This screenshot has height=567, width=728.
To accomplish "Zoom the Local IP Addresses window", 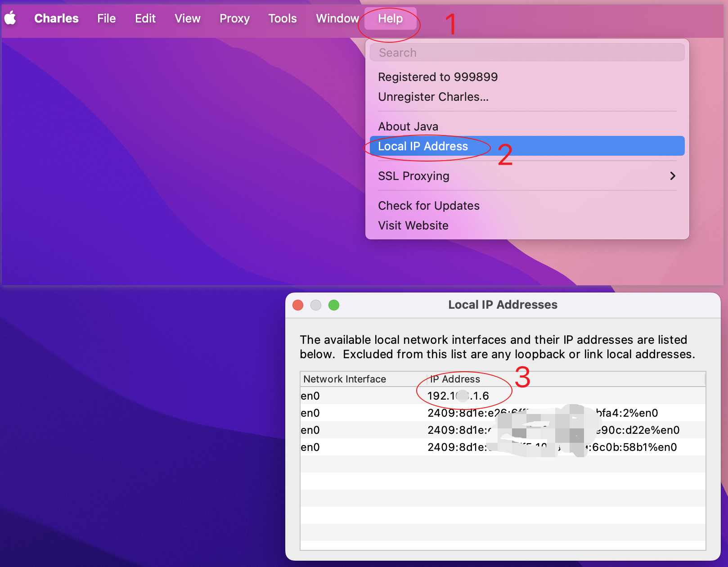I will [x=334, y=305].
